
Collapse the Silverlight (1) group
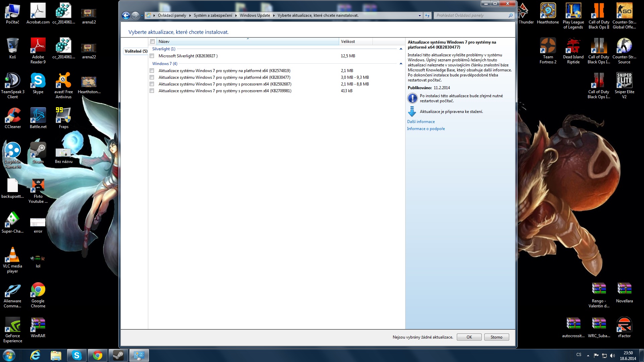(x=401, y=49)
